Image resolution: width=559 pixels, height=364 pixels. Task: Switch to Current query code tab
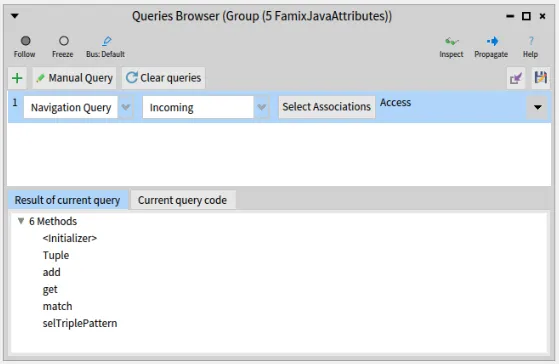pos(182,200)
